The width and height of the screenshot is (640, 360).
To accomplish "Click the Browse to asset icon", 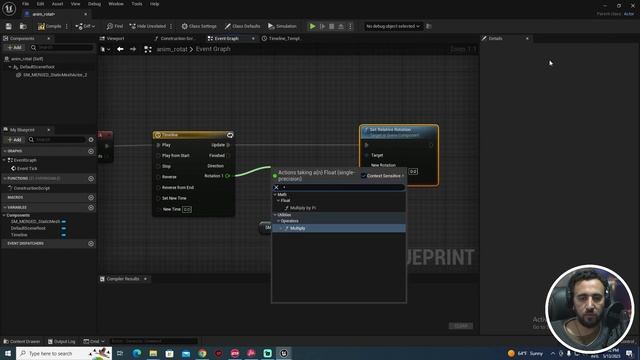I will tap(23, 26).
